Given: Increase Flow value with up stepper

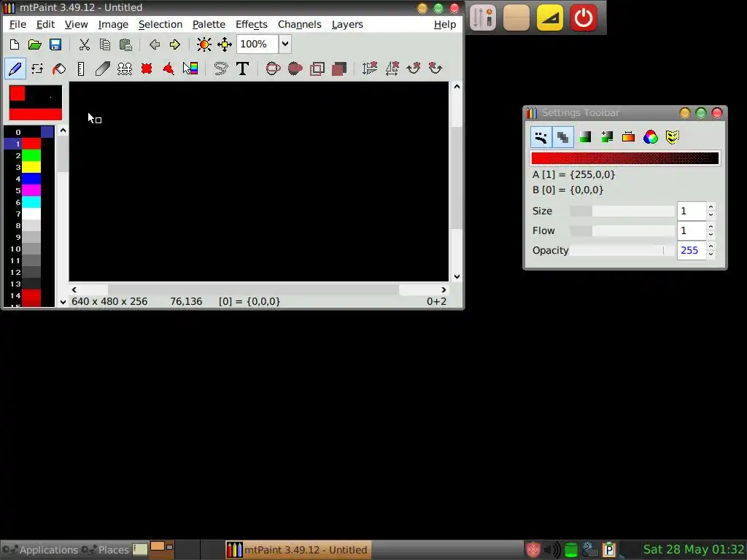Looking at the screenshot, I should (x=711, y=227).
